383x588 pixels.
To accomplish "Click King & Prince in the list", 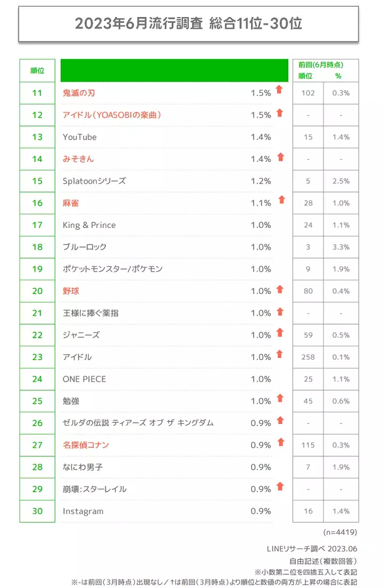I will click(89, 225).
